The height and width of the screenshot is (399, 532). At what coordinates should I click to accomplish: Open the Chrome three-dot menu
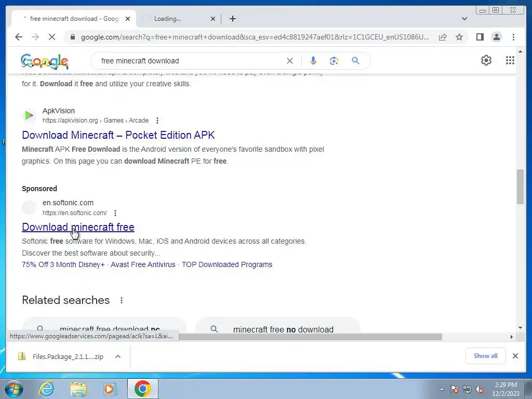(513, 37)
